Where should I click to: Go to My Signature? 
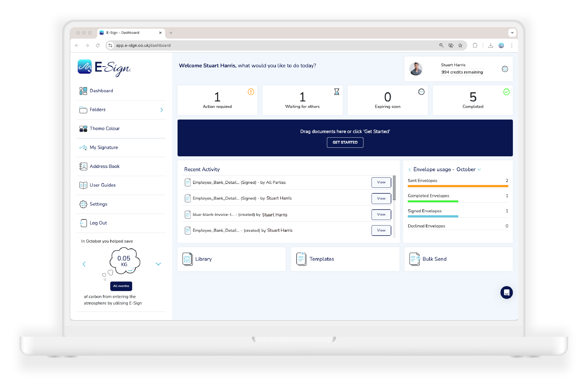click(121, 148)
